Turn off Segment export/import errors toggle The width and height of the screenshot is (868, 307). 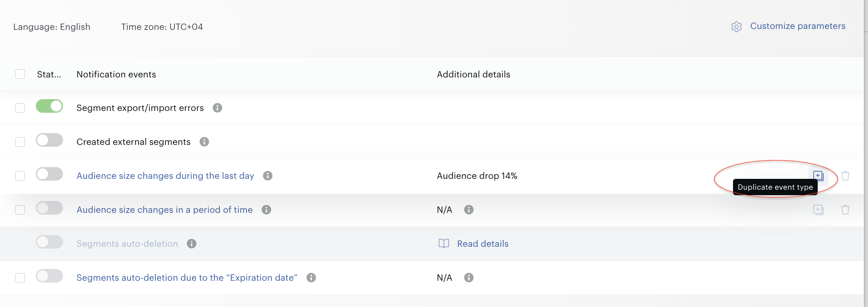tap(49, 106)
